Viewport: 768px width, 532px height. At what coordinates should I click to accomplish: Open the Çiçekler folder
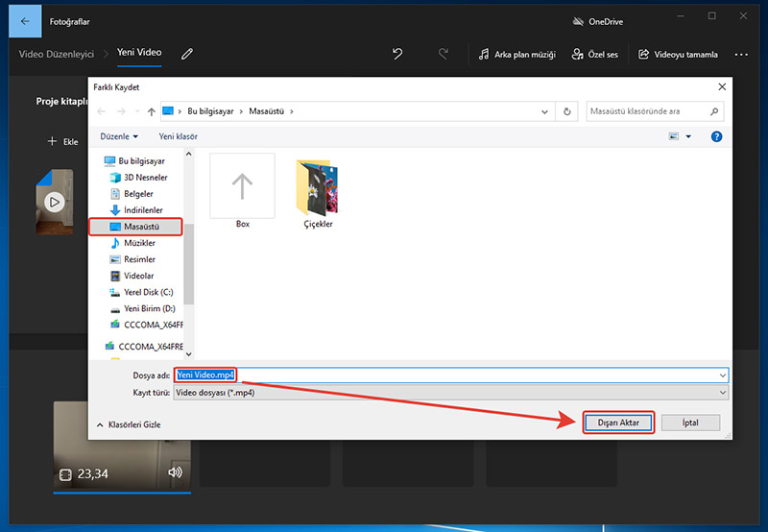coord(317,194)
